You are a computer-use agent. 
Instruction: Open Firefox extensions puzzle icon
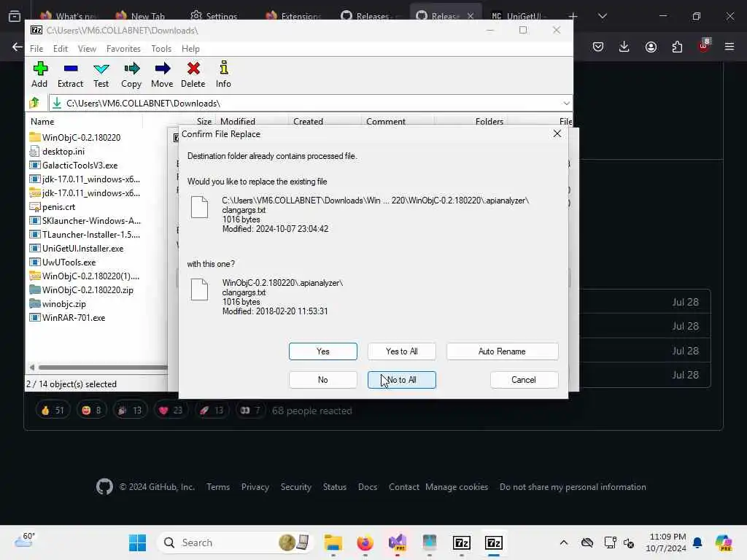tap(677, 47)
